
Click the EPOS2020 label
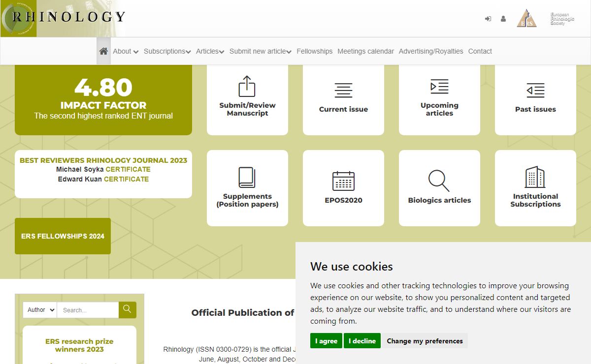coord(343,200)
